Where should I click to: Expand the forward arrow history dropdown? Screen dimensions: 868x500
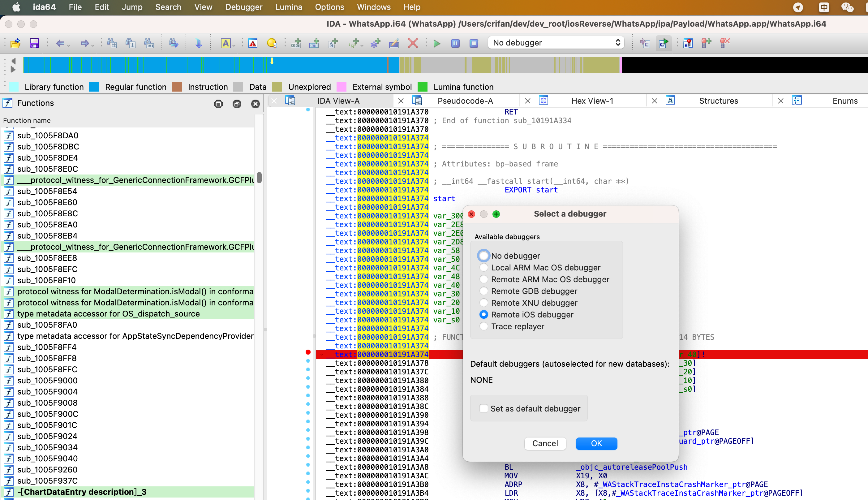(x=93, y=45)
